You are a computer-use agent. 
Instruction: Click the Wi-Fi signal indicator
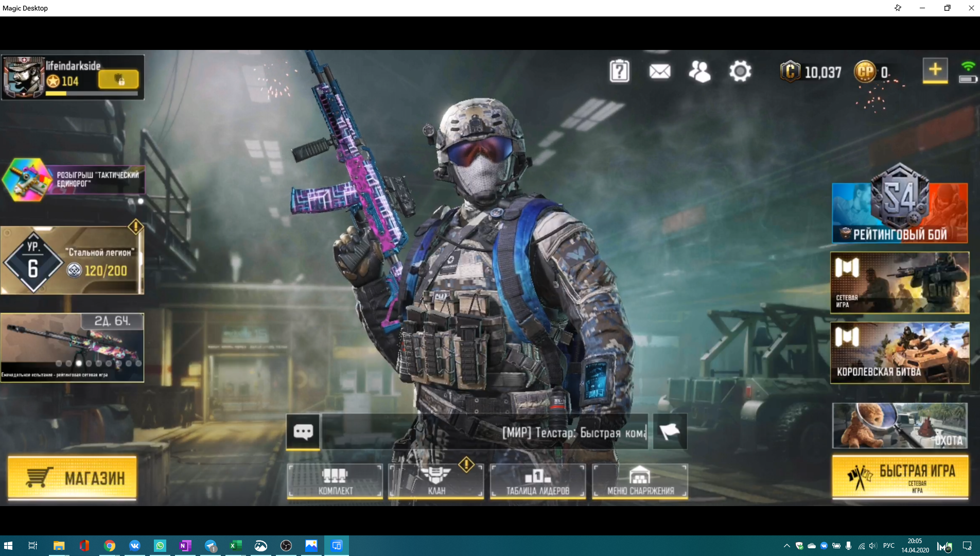pos(968,66)
